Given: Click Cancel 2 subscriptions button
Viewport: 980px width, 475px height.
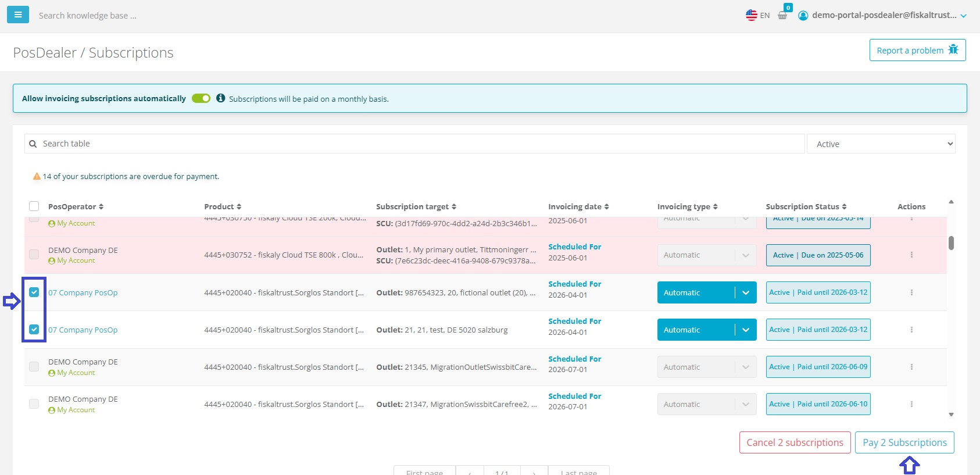Looking at the screenshot, I should [x=795, y=442].
